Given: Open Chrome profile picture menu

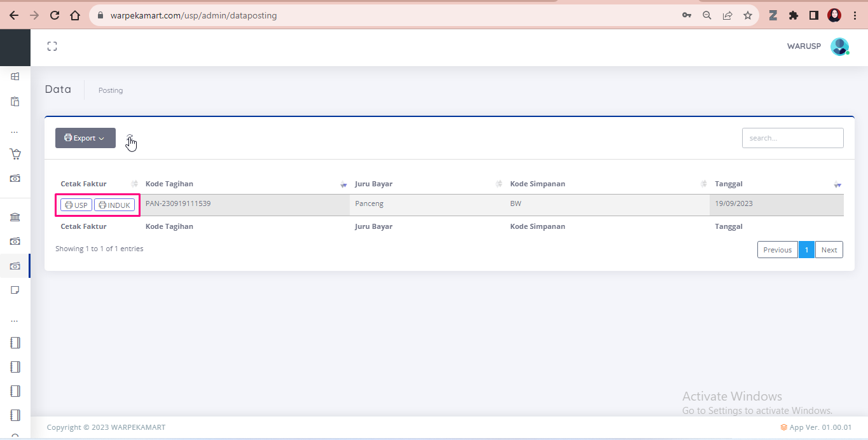Looking at the screenshot, I should tap(834, 15).
